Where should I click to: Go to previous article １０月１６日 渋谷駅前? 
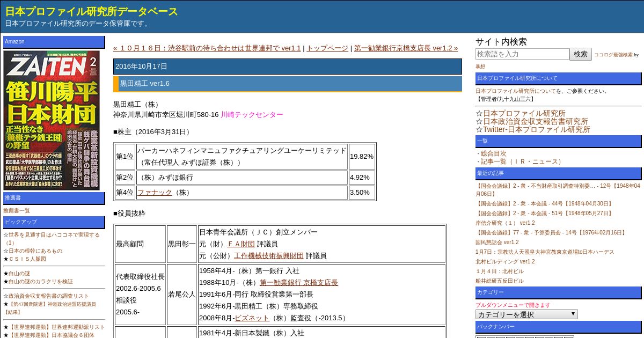(x=207, y=48)
